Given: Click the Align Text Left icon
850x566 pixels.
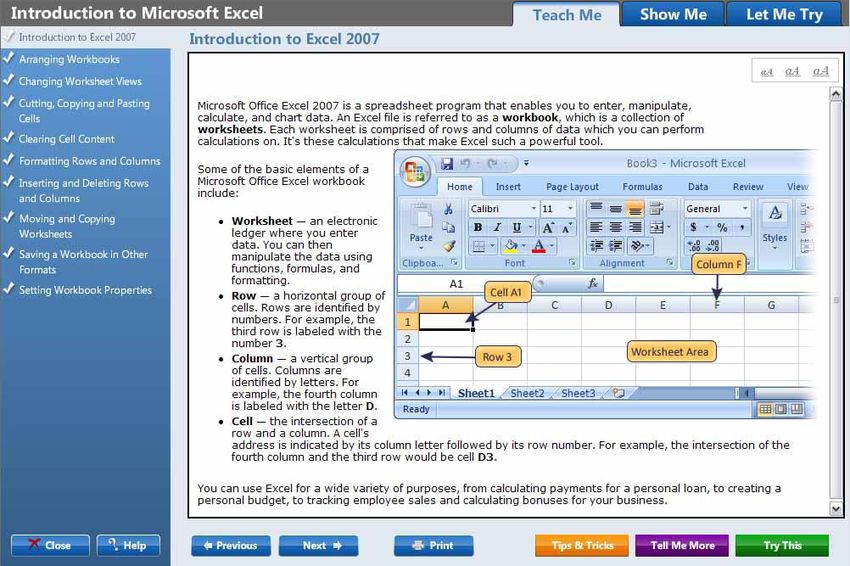Looking at the screenshot, I should coord(596,228).
